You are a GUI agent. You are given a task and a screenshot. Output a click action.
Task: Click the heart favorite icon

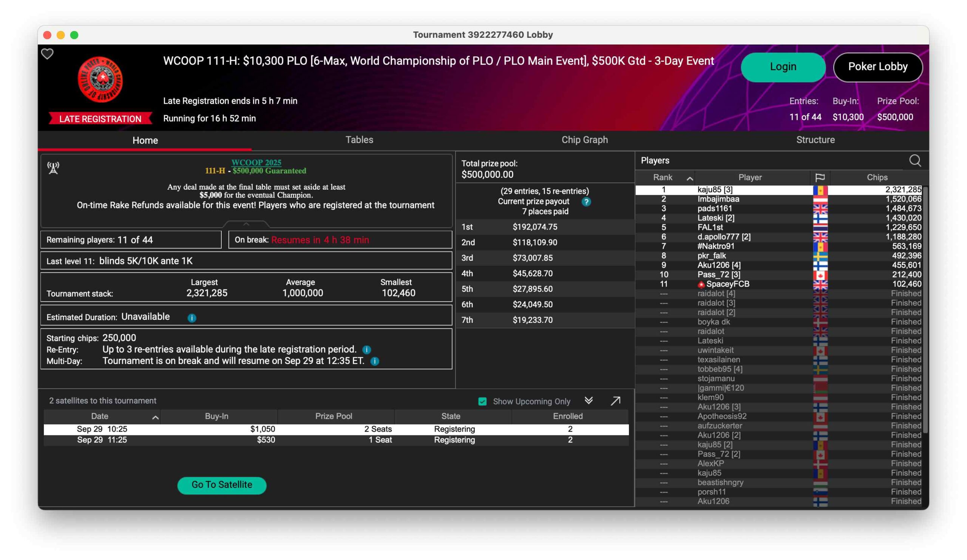coord(47,54)
